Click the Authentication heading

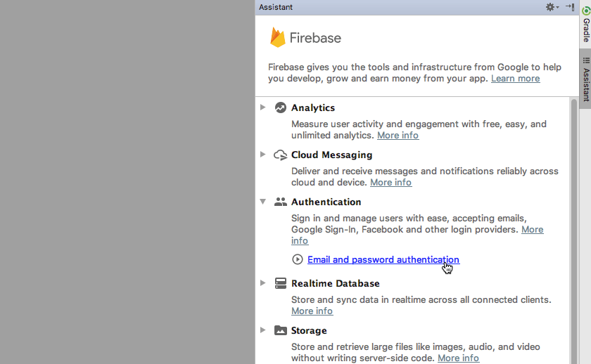326,202
